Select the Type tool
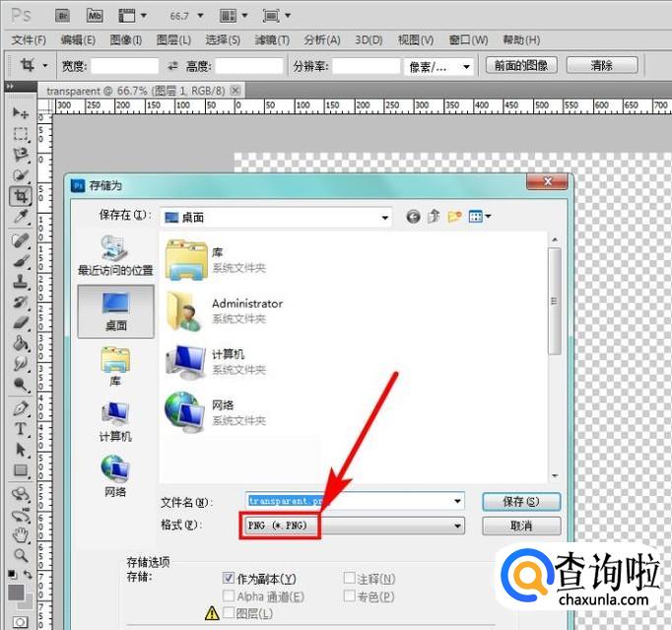Screen dimensions: 672x630 [x=20, y=429]
